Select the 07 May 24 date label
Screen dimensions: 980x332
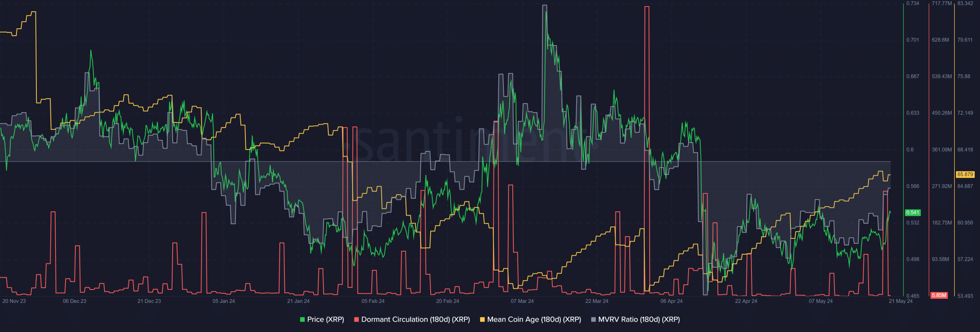[821, 301]
